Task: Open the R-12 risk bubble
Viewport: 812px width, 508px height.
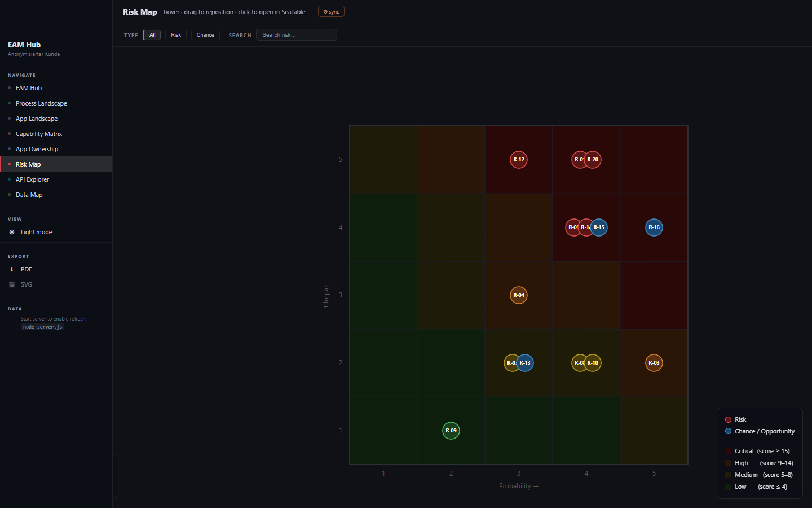Action: pos(518,160)
